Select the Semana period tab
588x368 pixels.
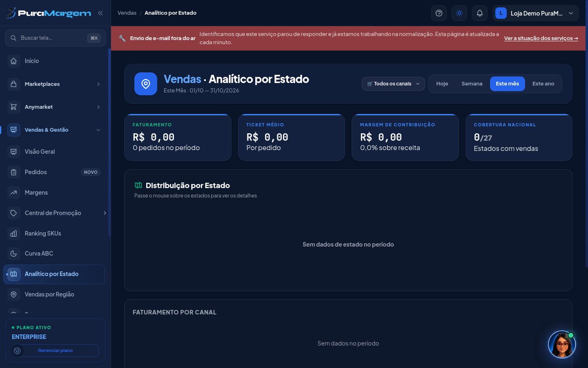pyautogui.click(x=472, y=84)
